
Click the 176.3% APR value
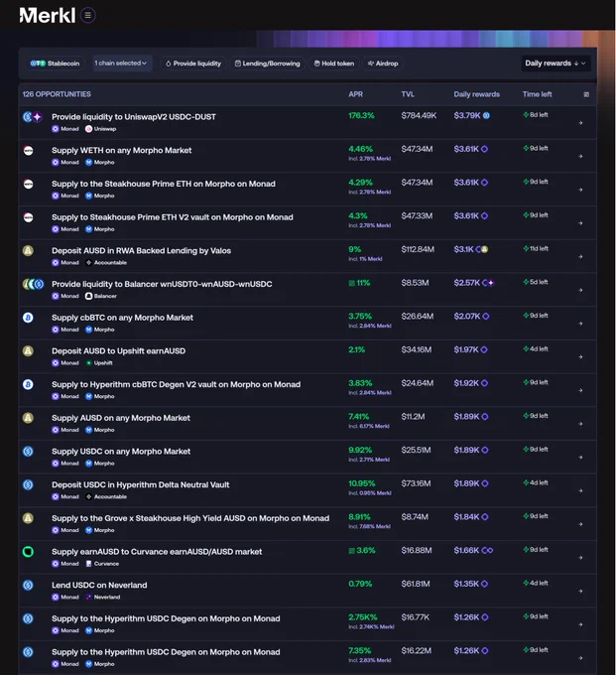click(361, 115)
